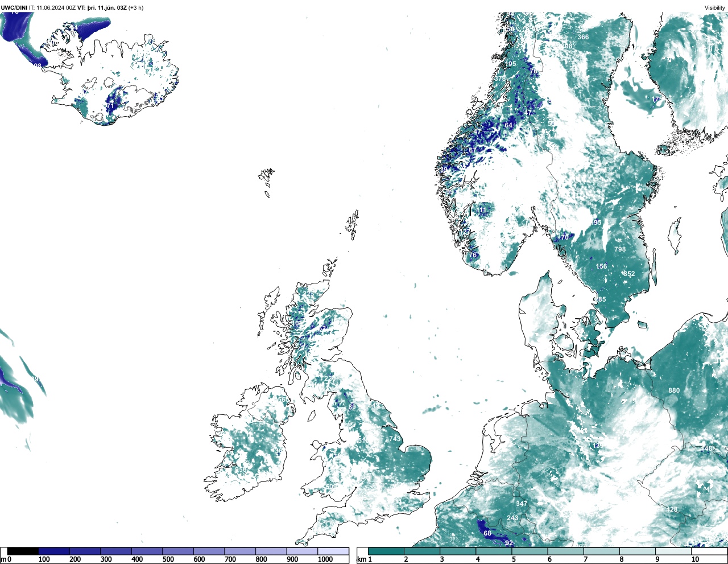The image size is (728, 564).
Task: Click the dark teal 1–2 km swatch
Action: [x=386, y=551]
